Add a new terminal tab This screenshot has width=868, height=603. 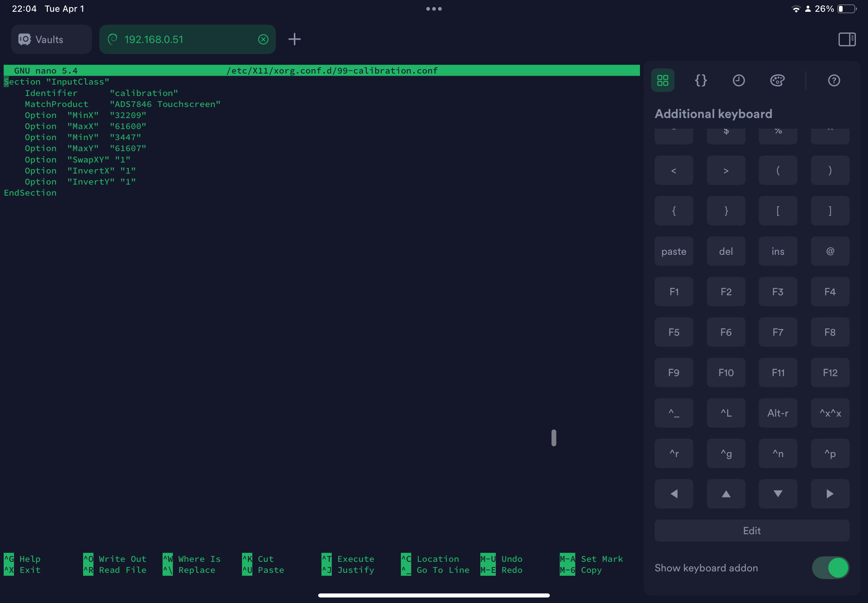coord(294,39)
